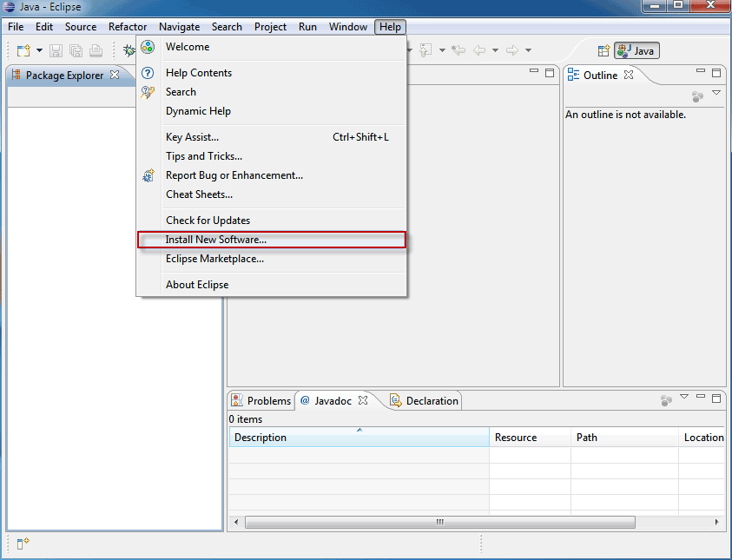Click the horizontal scrollbar right arrow
Image resolution: width=732 pixels, height=560 pixels.
[x=716, y=522]
